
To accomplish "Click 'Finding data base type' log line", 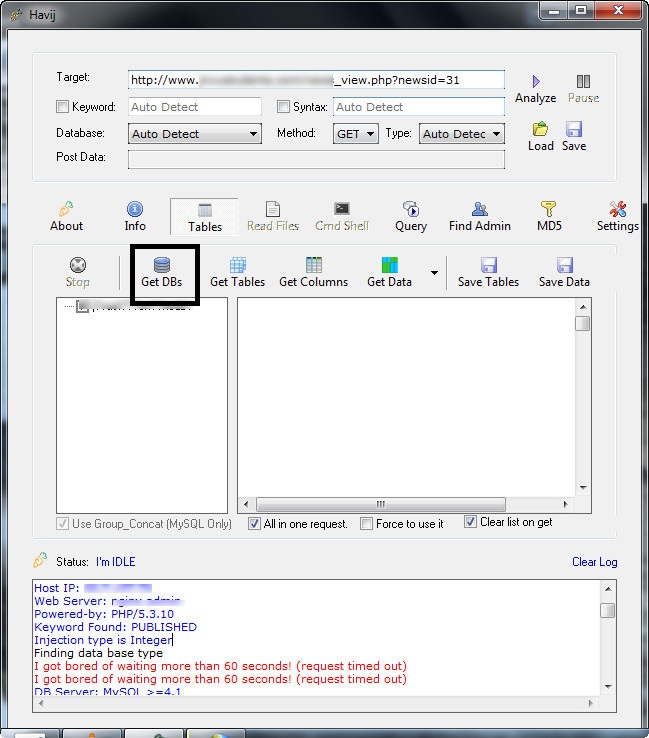I will (98, 653).
